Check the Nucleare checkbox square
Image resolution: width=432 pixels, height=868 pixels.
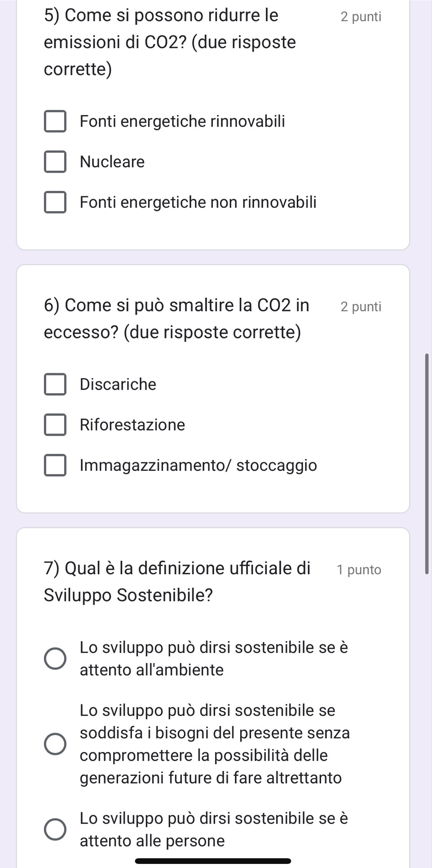click(x=55, y=162)
